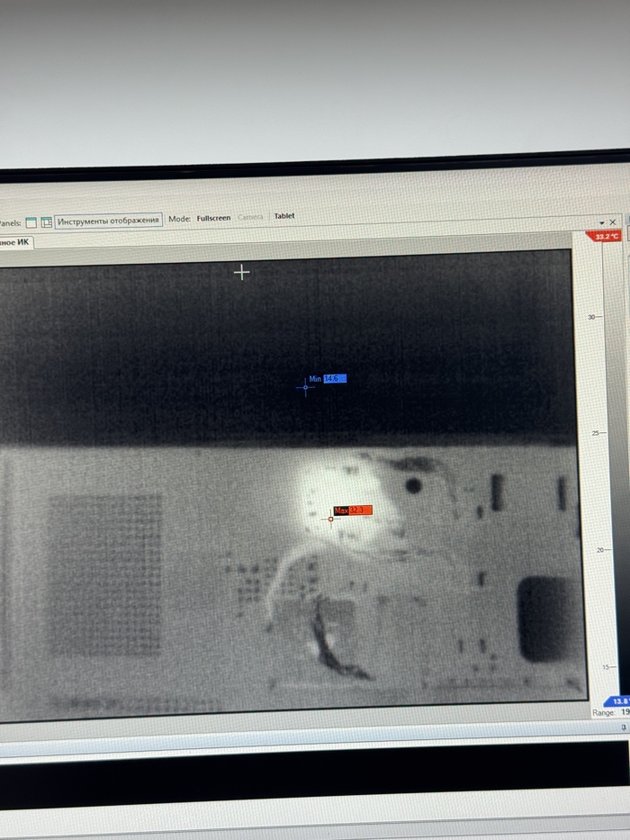Click the Min temperature crosshair marker
This screenshot has width=630, height=840.
tap(306, 387)
